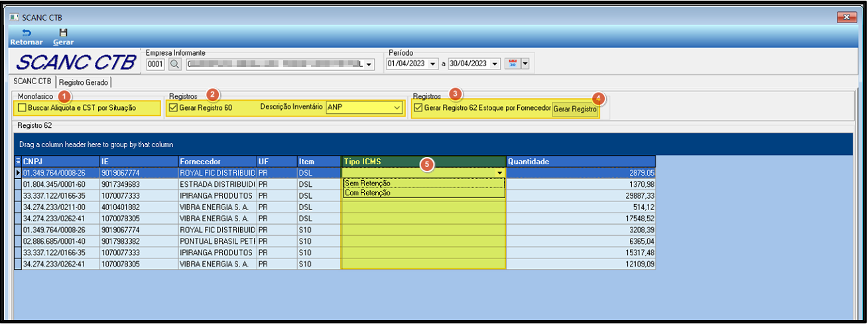The width and height of the screenshot is (868, 324).
Task: Click quantity cell 12109,09
Action: [x=581, y=264]
